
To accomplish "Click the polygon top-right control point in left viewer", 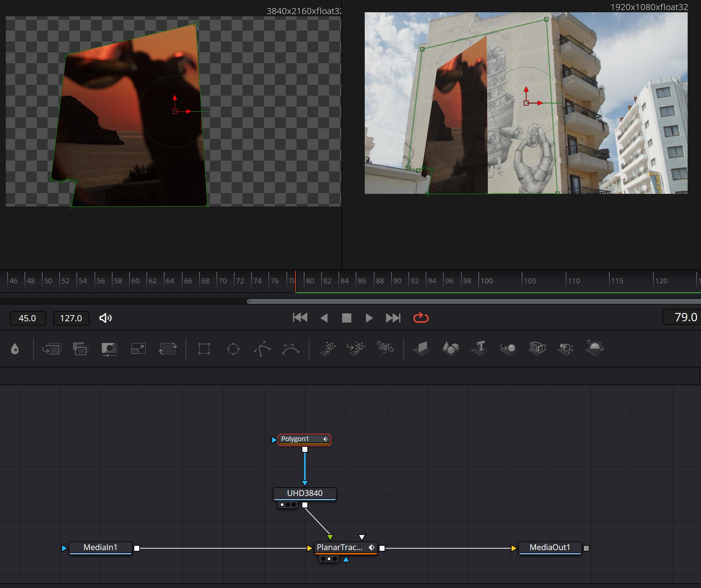I will [196, 24].
